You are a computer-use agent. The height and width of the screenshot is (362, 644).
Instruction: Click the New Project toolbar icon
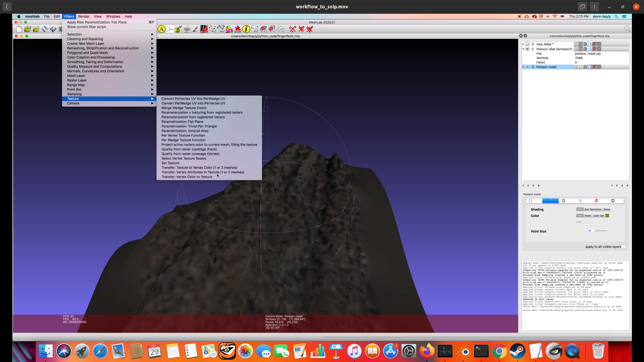[x=19, y=29]
